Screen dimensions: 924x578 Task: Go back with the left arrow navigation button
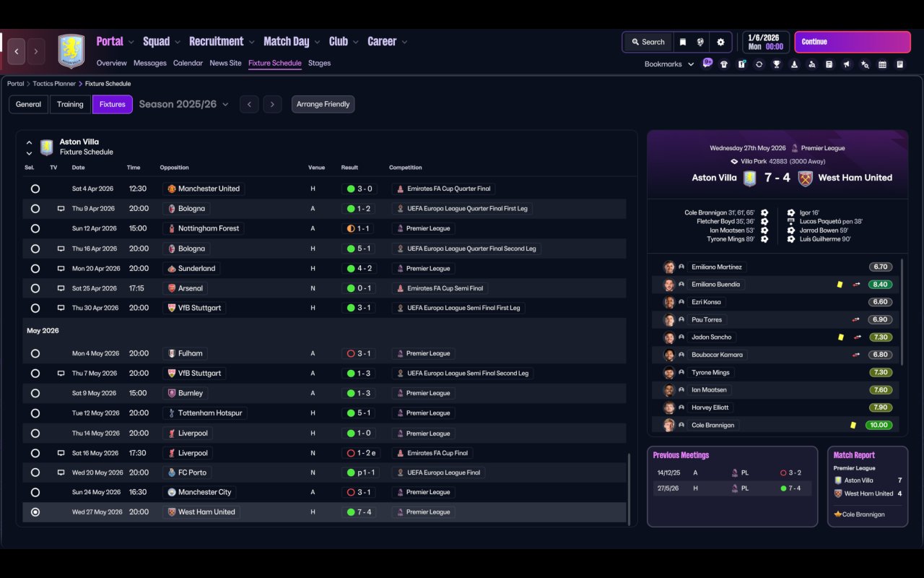point(17,51)
